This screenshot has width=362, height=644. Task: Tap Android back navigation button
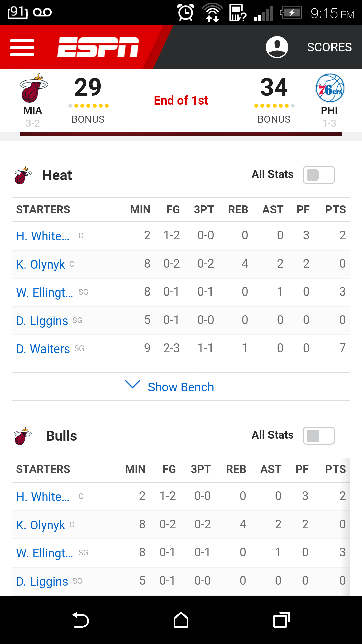81,620
